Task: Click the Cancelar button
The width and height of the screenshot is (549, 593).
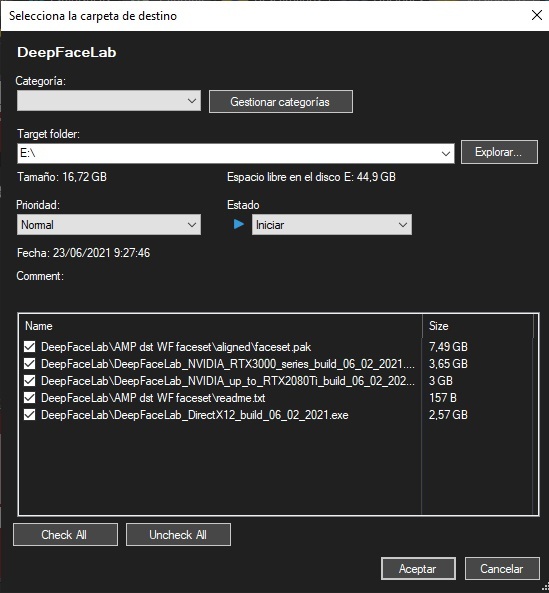Action: coord(502,568)
